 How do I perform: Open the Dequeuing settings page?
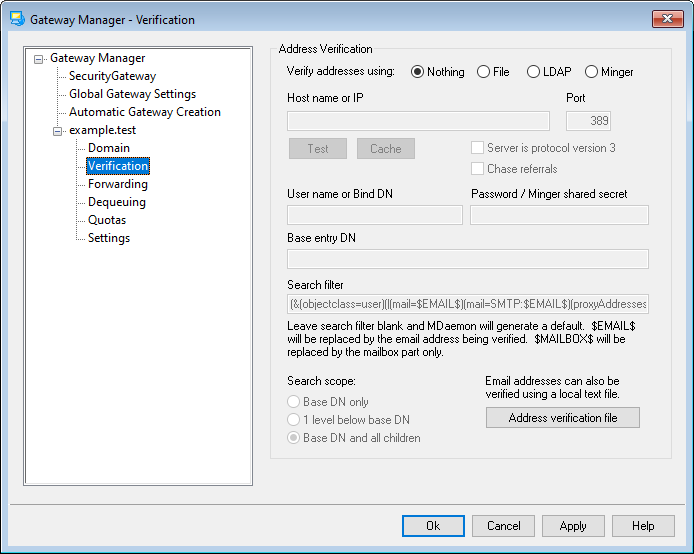tap(116, 202)
